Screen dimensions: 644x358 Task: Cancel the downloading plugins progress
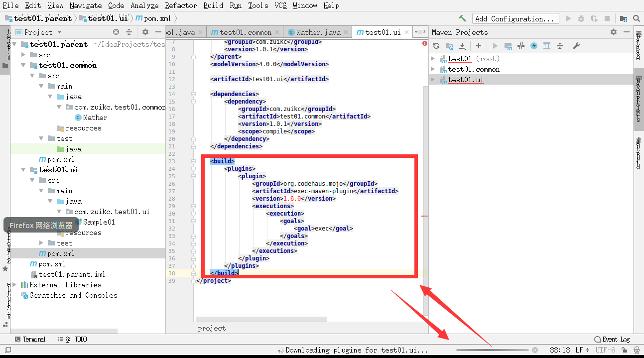point(535,350)
